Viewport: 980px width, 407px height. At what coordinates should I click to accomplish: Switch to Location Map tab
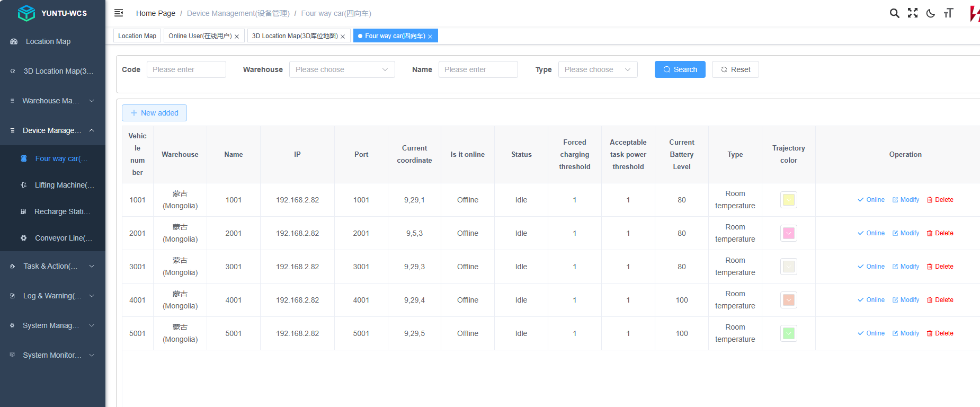tap(137, 36)
